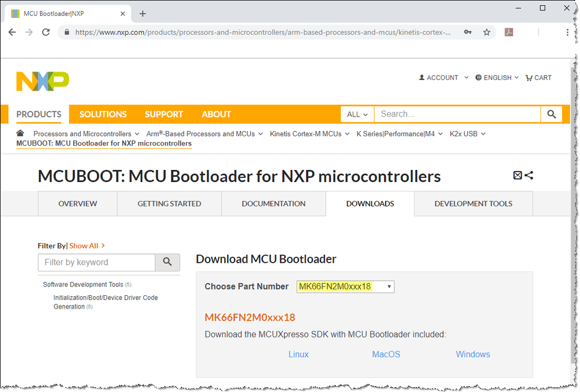Open the SUPPORT menu
Image resolution: width=580 pixels, height=392 pixels.
tap(164, 114)
